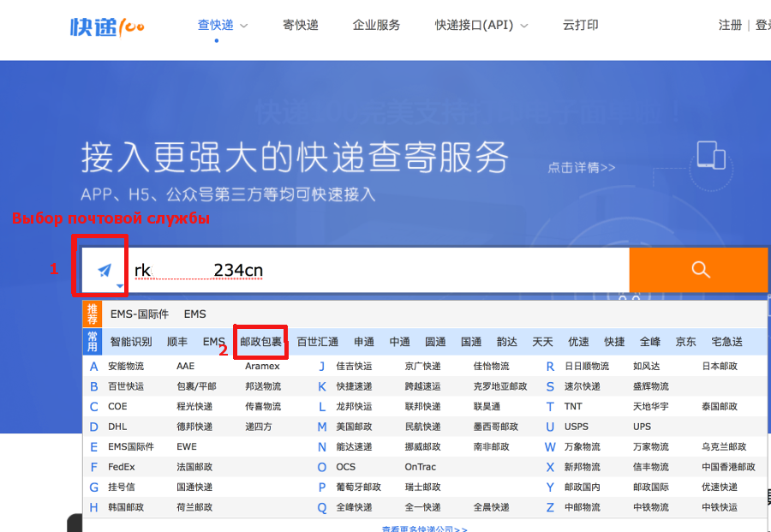771x532 pixels.
Task: Select 克罗地亚邮政 under letter K
Action: coord(500,386)
